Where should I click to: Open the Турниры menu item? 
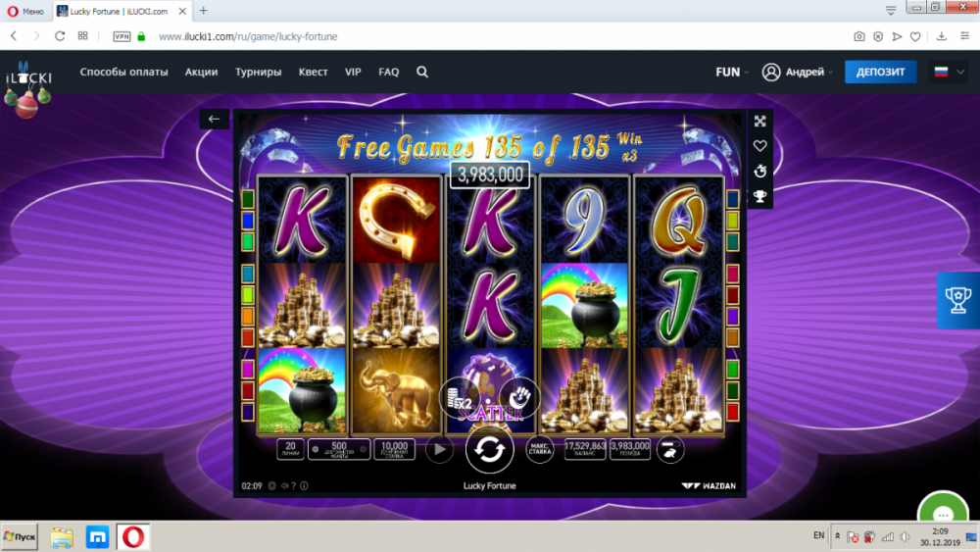coord(258,72)
